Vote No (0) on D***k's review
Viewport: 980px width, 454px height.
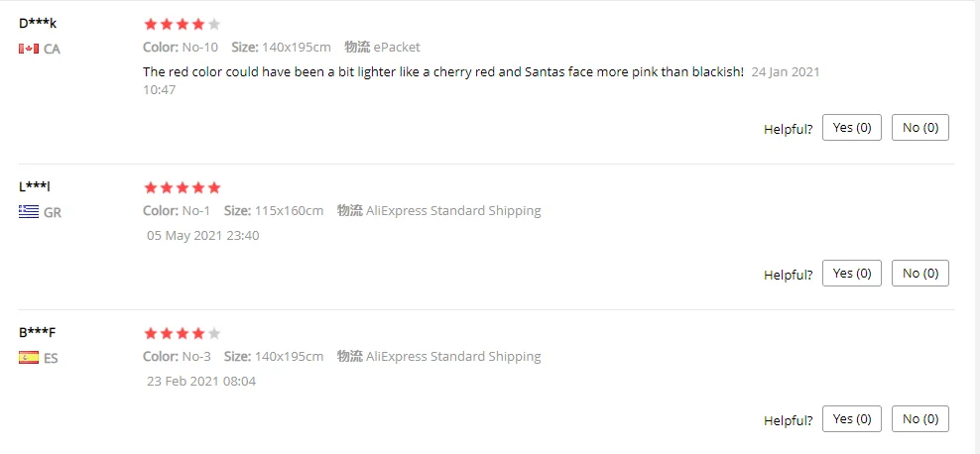pyautogui.click(x=919, y=128)
